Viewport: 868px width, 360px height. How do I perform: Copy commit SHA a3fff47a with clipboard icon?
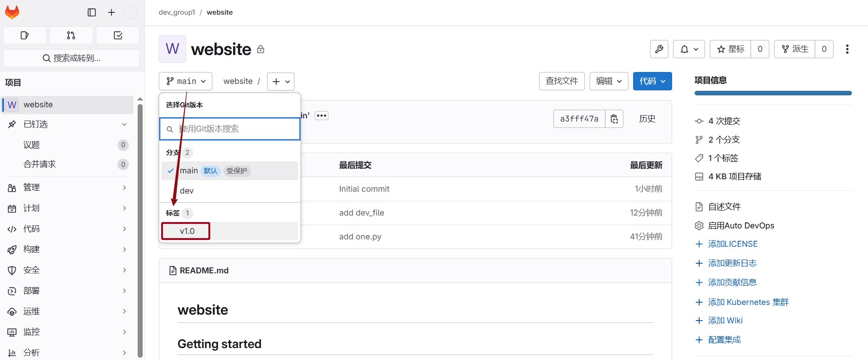(614, 119)
